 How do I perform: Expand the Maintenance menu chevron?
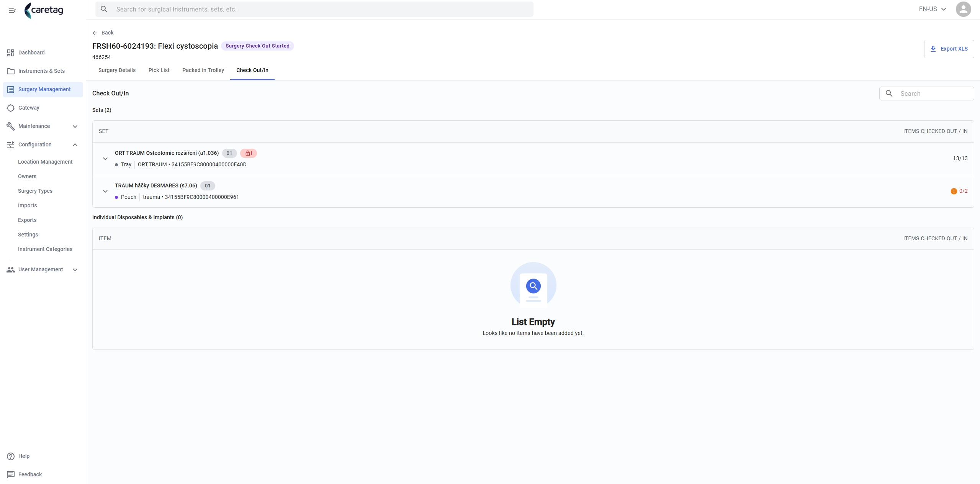pos(75,126)
